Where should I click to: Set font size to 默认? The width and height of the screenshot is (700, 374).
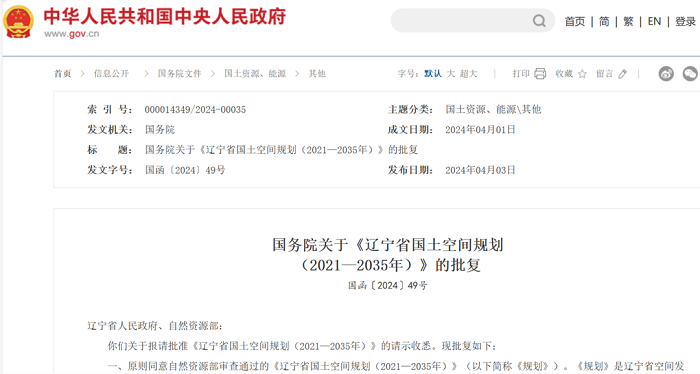(433, 74)
